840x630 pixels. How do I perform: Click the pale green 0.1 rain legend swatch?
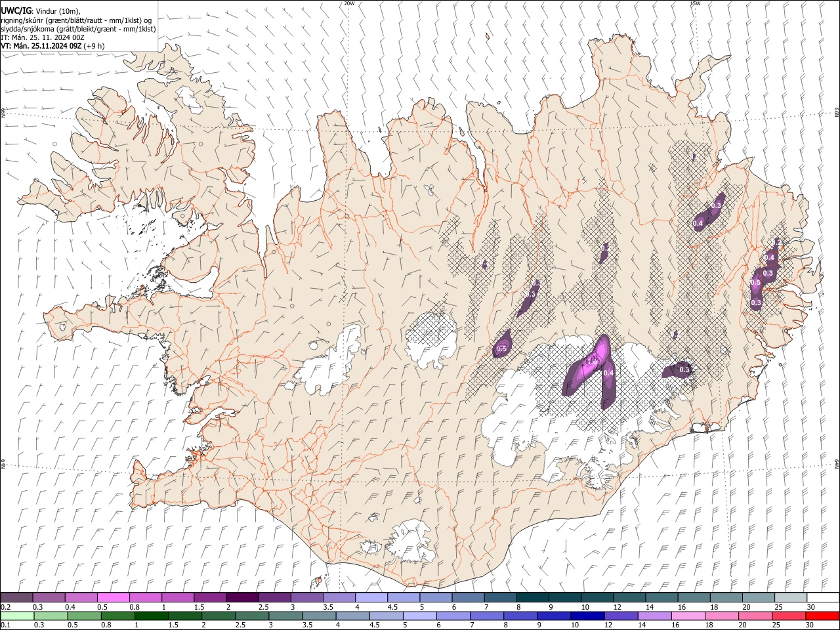(x=17, y=616)
